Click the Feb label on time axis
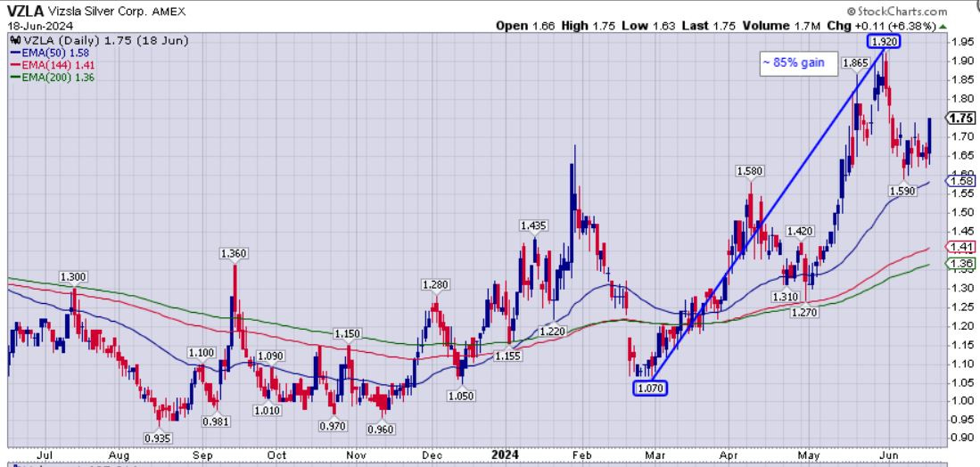 pyautogui.click(x=583, y=455)
